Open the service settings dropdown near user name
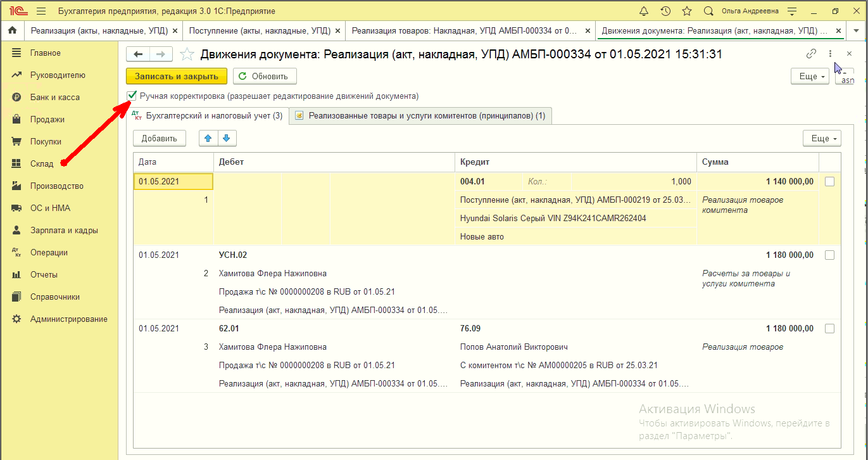Image resolution: width=868 pixels, height=460 pixels. (x=791, y=11)
